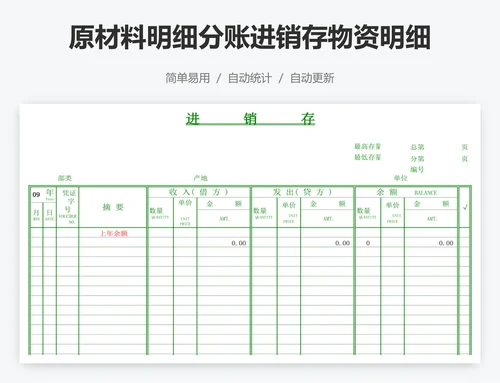Open the spreadsheet template preview thumbnail
500x383 pixels.
(250, 233)
